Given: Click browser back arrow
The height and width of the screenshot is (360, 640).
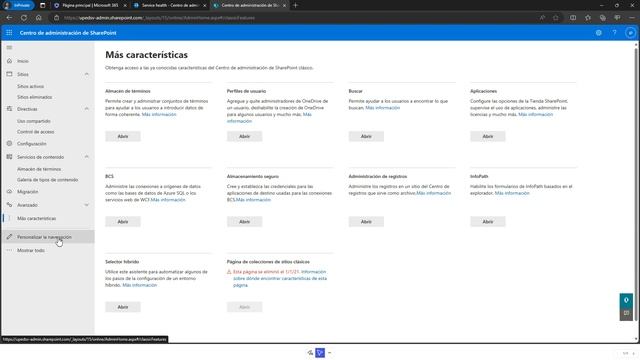Looking at the screenshot, I should (9, 18).
